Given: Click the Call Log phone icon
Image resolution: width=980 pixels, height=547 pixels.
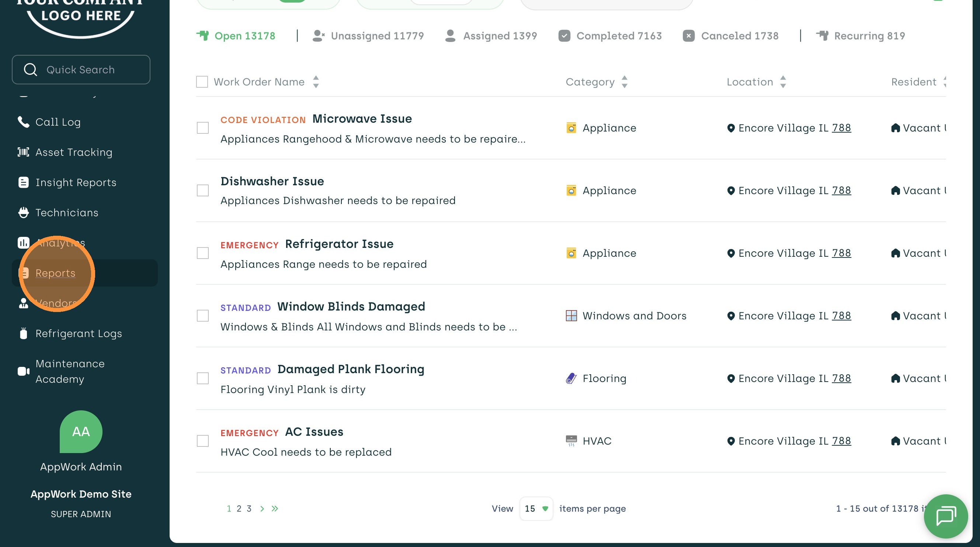Looking at the screenshot, I should 23,122.
